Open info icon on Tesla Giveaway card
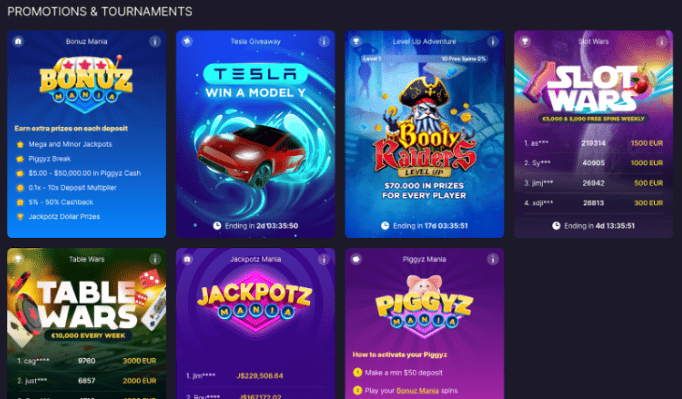This screenshot has height=399, width=682. coord(324,41)
